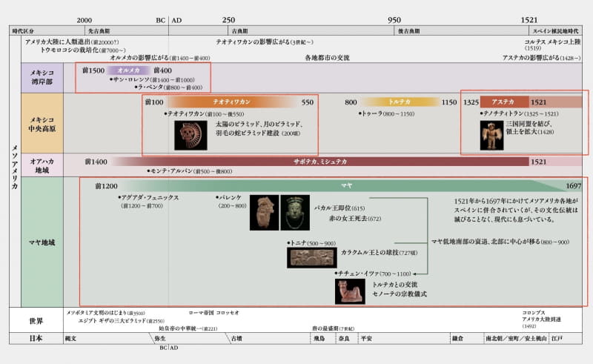Click the マヤ低地南部の衰退 note
Screen dimensions: 593x364
click(500, 242)
